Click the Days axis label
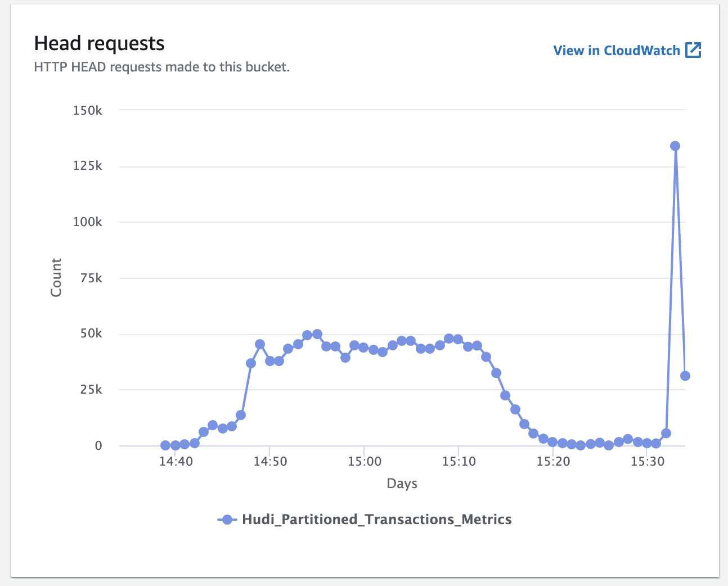The image size is (728, 586). pos(402,483)
